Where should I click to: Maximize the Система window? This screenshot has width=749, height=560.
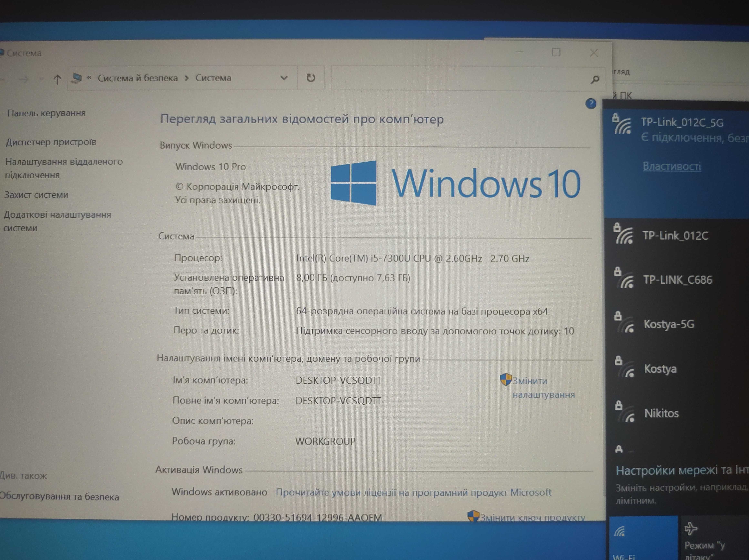click(556, 52)
